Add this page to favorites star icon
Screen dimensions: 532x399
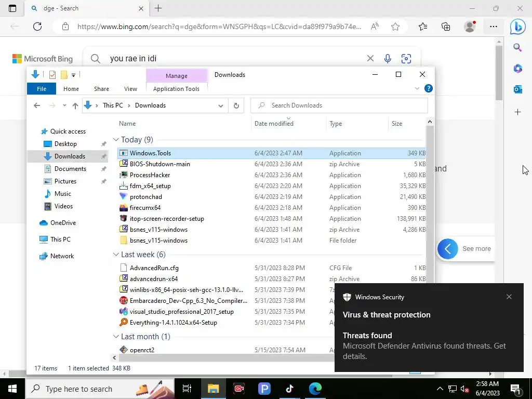pos(395,26)
